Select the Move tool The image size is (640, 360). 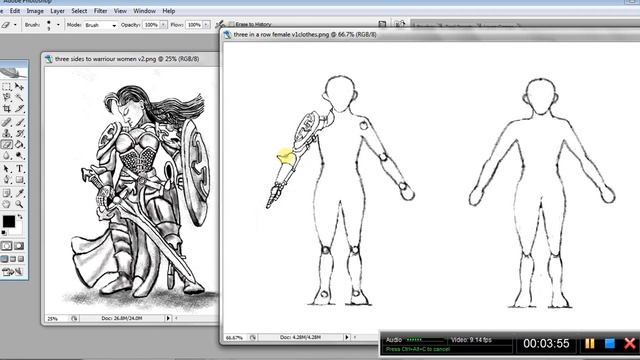19,87
